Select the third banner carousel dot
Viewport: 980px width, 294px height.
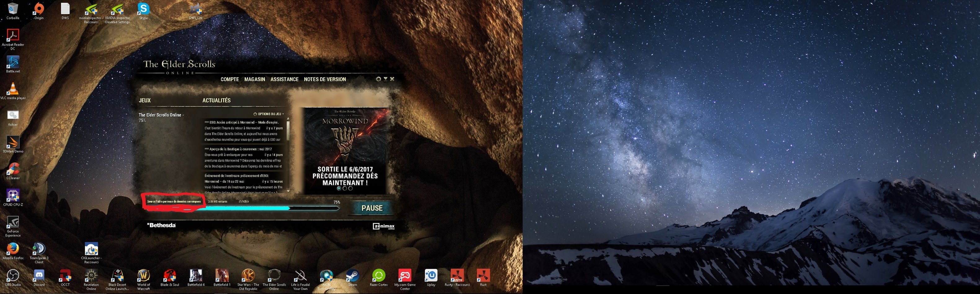(351, 188)
